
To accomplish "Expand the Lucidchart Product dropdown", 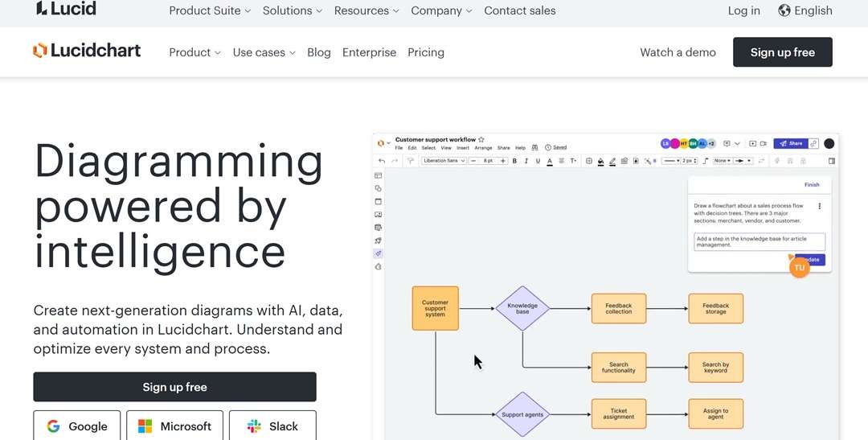I will coord(194,52).
